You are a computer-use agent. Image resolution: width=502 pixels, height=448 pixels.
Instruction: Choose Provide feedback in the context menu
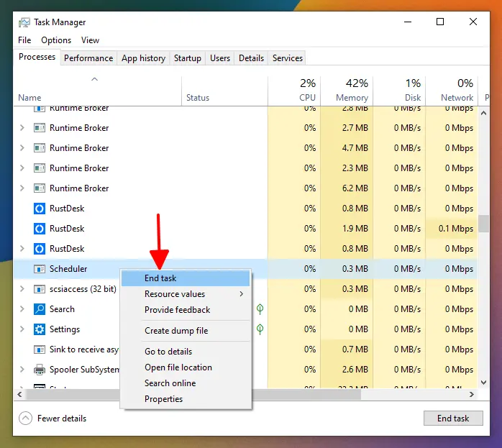pos(186,310)
